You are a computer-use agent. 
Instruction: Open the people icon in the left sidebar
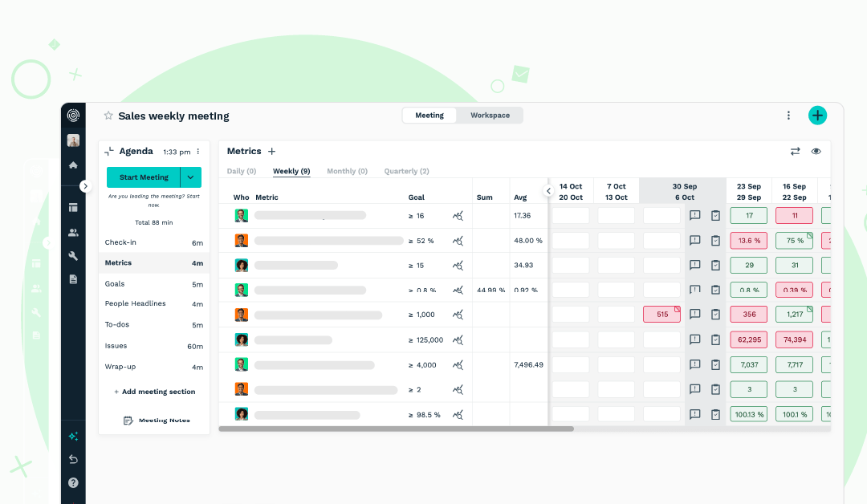(x=73, y=233)
